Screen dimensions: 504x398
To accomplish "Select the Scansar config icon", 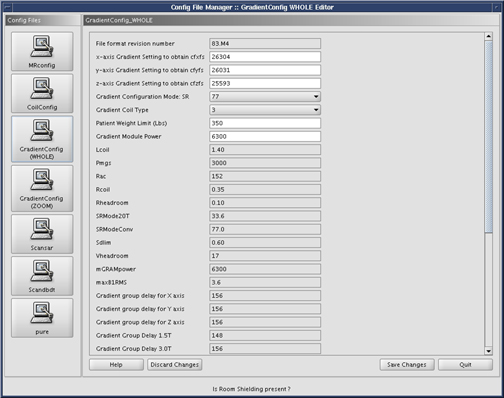I will point(42,234).
